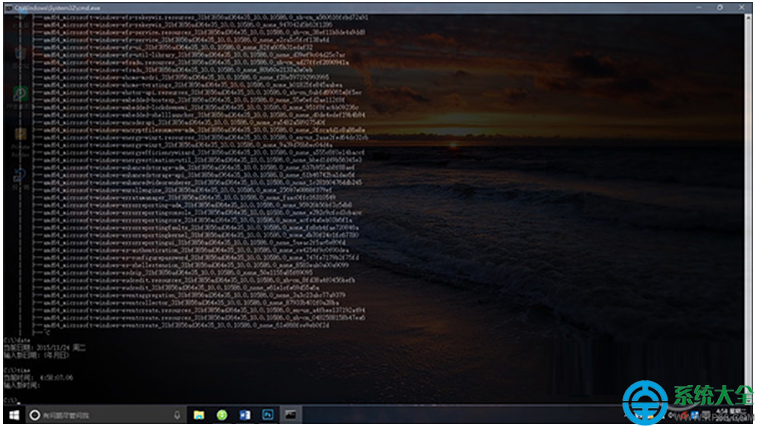Open the cmd.exe window system menu icon
Image resolution: width=757 pixels, height=428 pixels.
click(7, 5)
